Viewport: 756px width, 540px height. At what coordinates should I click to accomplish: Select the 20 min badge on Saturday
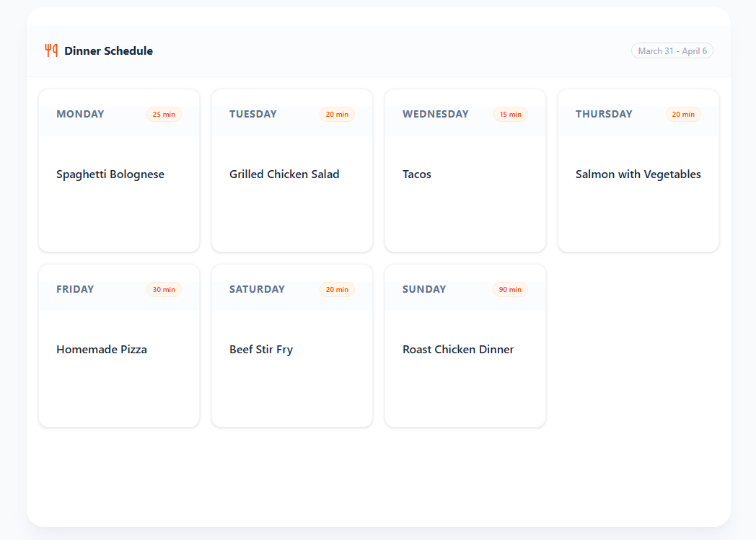(x=337, y=289)
